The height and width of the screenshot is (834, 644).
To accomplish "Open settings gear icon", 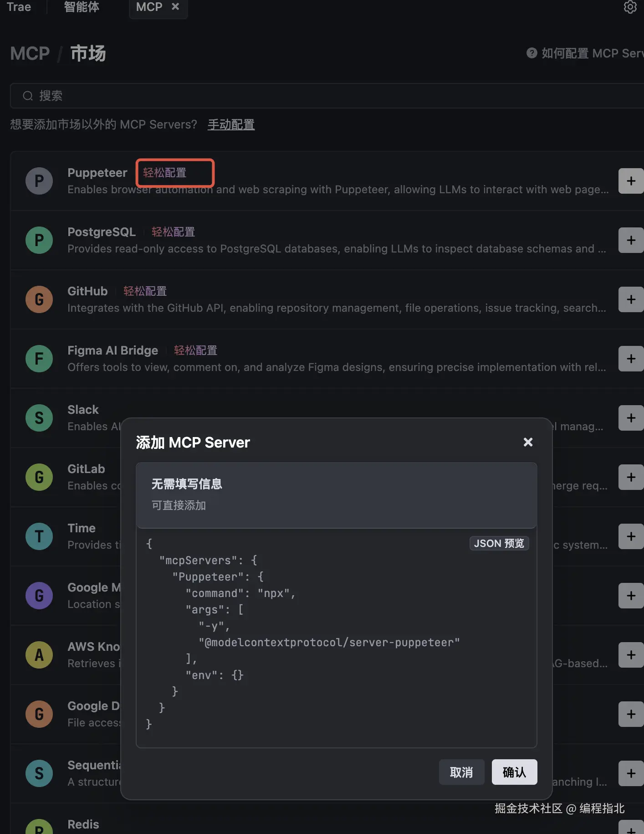I will [630, 7].
